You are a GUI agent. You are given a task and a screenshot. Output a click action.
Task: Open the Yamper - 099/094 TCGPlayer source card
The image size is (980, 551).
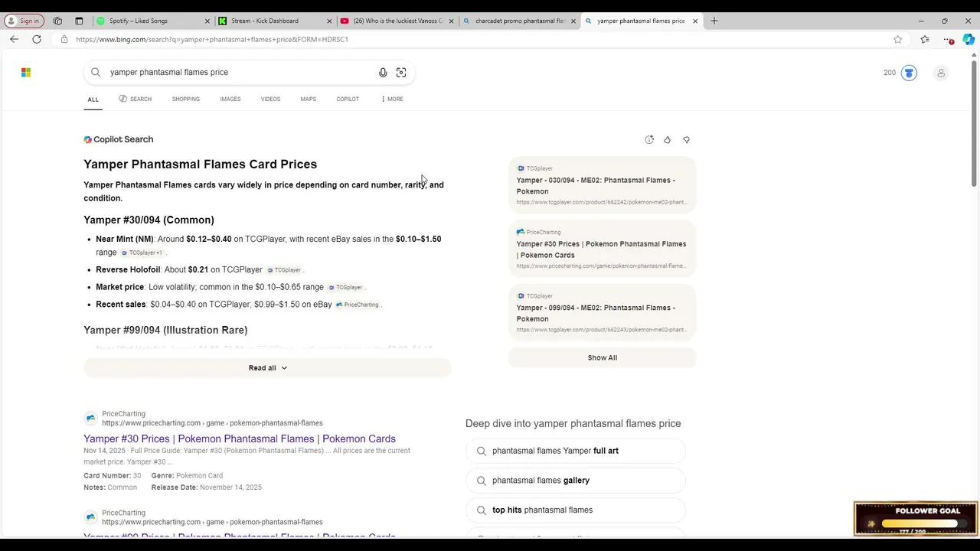point(603,313)
